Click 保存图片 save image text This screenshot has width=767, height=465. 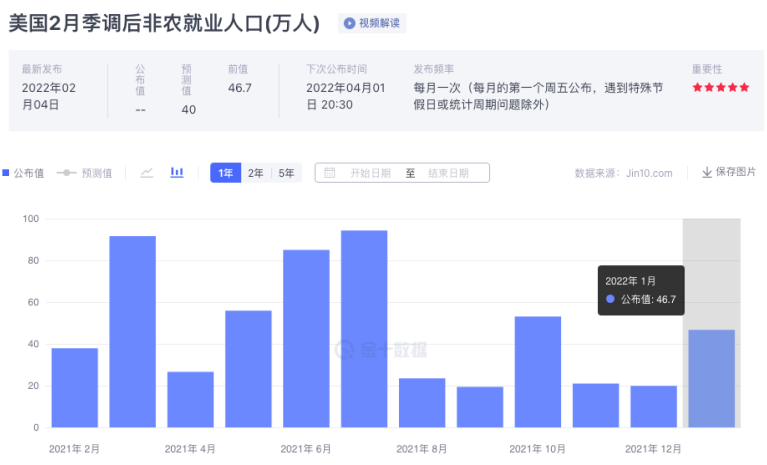[x=736, y=172]
